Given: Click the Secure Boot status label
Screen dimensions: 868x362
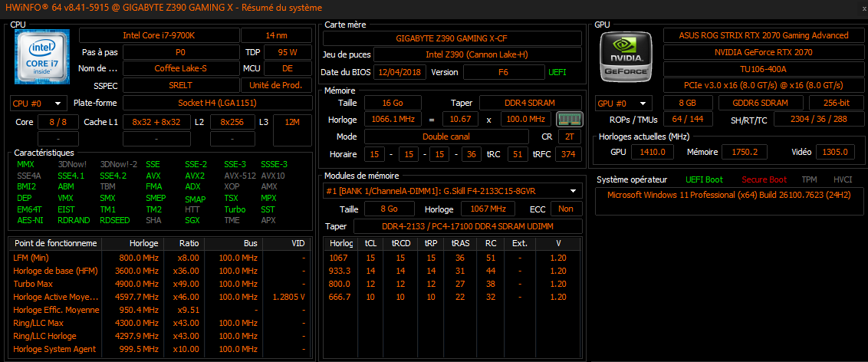Looking at the screenshot, I should 764,179.
